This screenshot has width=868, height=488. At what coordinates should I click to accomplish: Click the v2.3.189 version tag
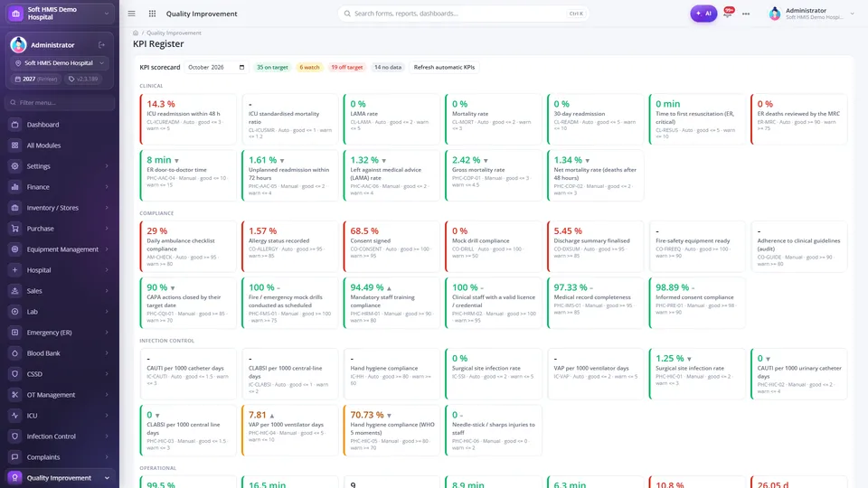83,80
